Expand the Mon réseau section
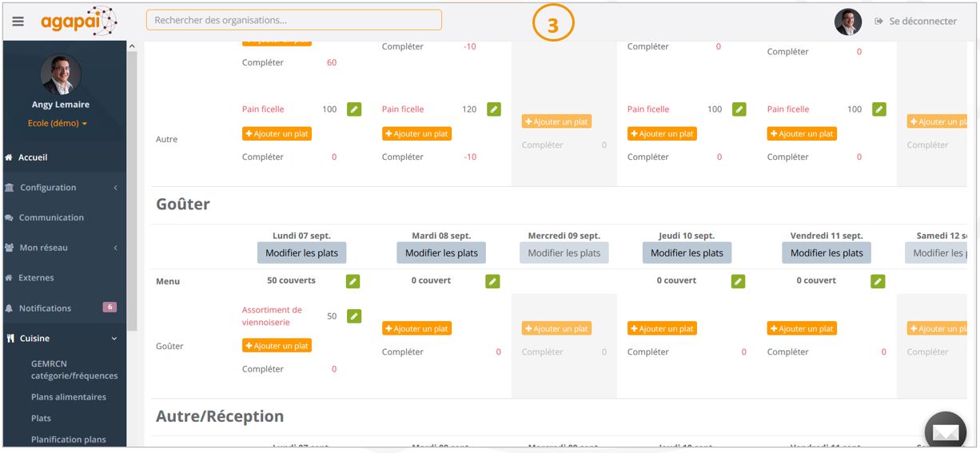980x453 pixels. coord(64,248)
